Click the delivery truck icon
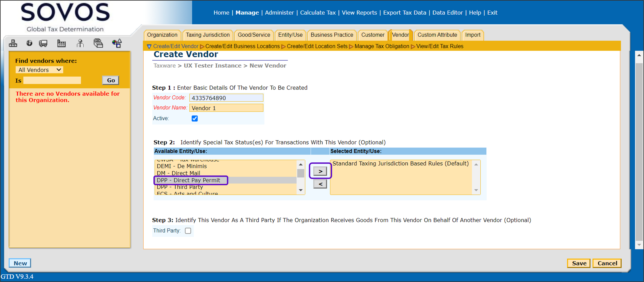Image resolution: width=644 pixels, height=282 pixels. point(43,43)
